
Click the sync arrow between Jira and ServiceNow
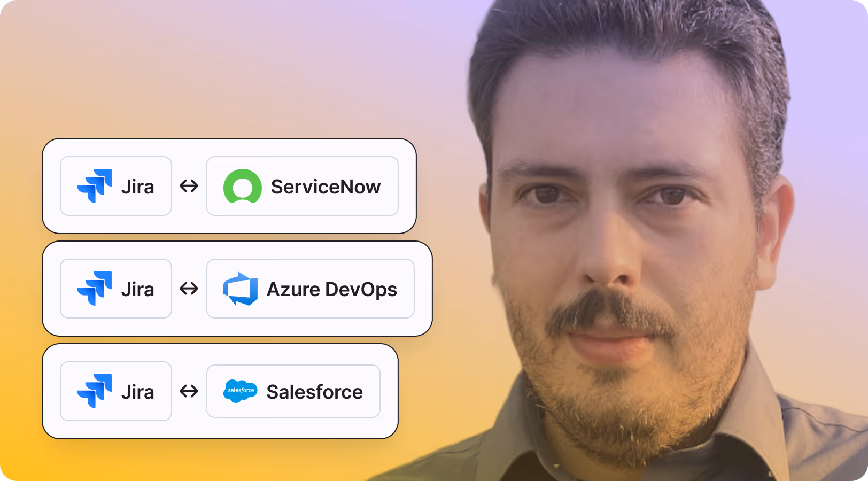pos(189,186)
